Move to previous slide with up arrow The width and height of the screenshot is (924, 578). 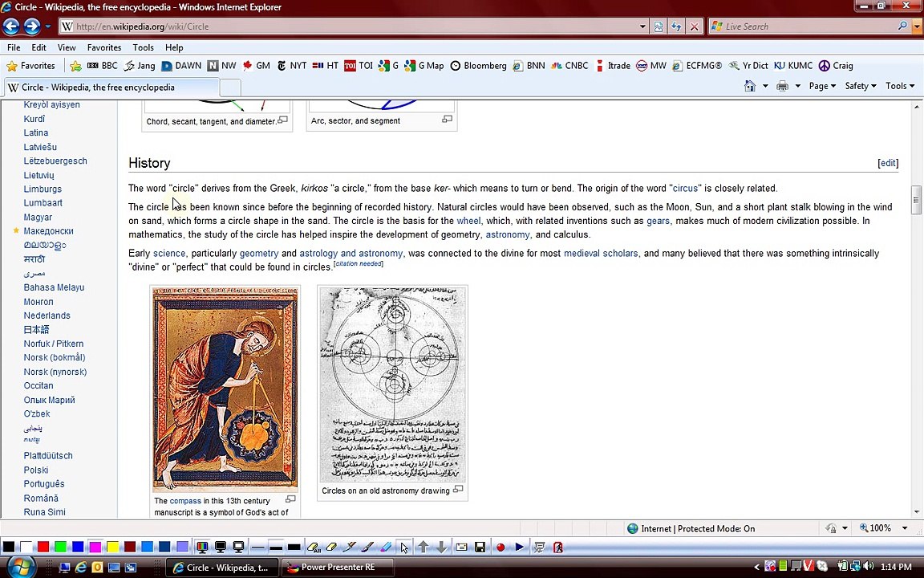click(x=423, y=547)
